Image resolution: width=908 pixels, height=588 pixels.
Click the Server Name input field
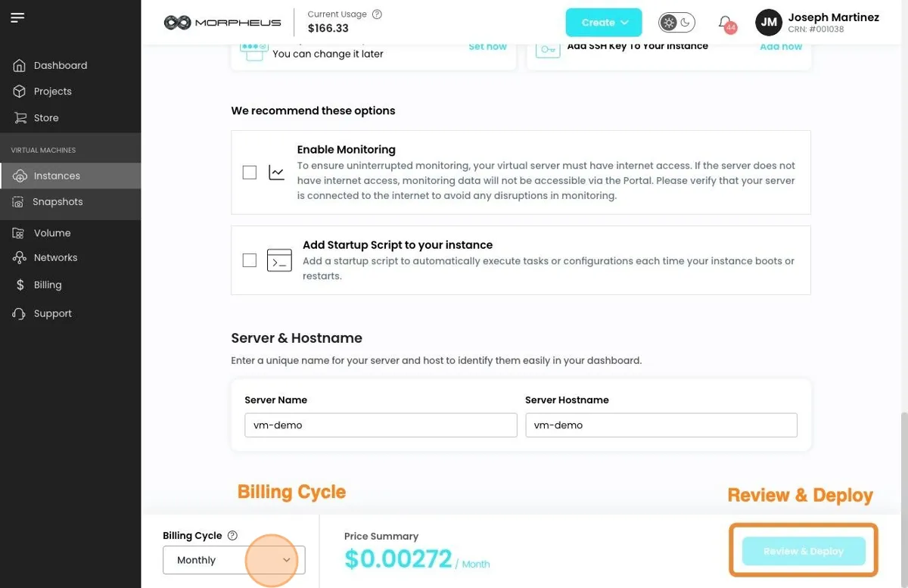click(x=381, y=425)
